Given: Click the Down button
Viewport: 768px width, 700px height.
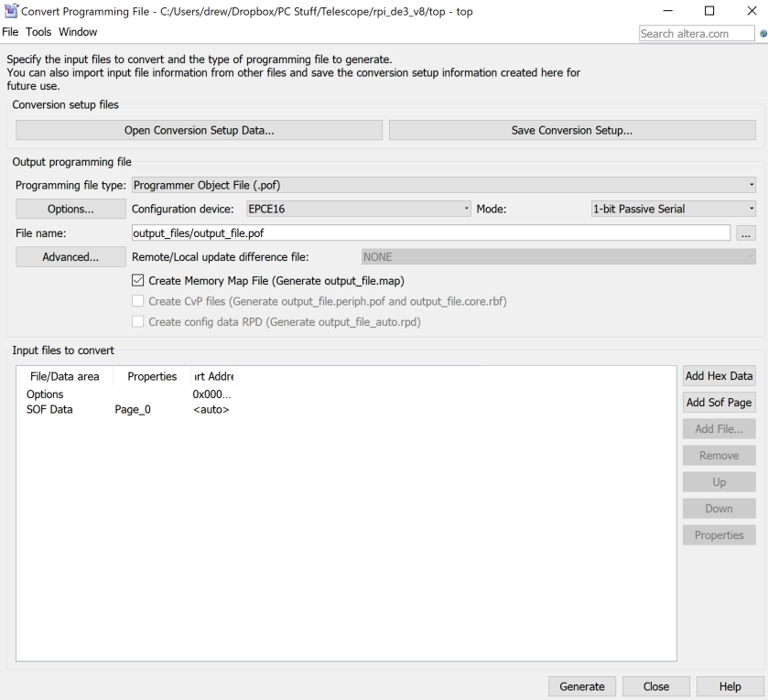Looking at the screenshot, I should point(719,509).
